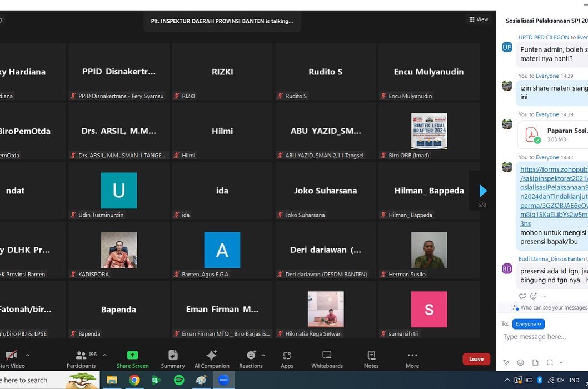588x389 pixels.
Task: Go to next page of participant gallery
Action: 482,191
